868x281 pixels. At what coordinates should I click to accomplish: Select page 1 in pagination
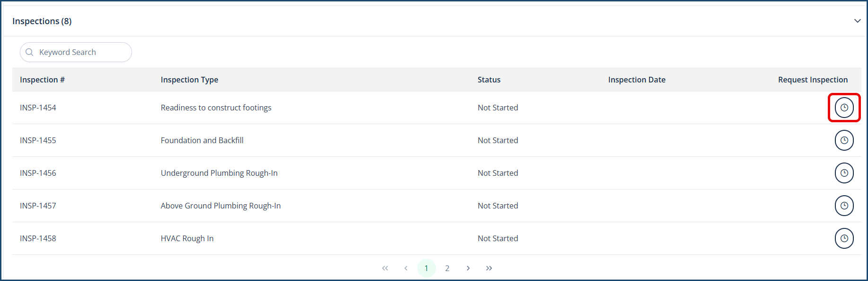pos(426,268)
